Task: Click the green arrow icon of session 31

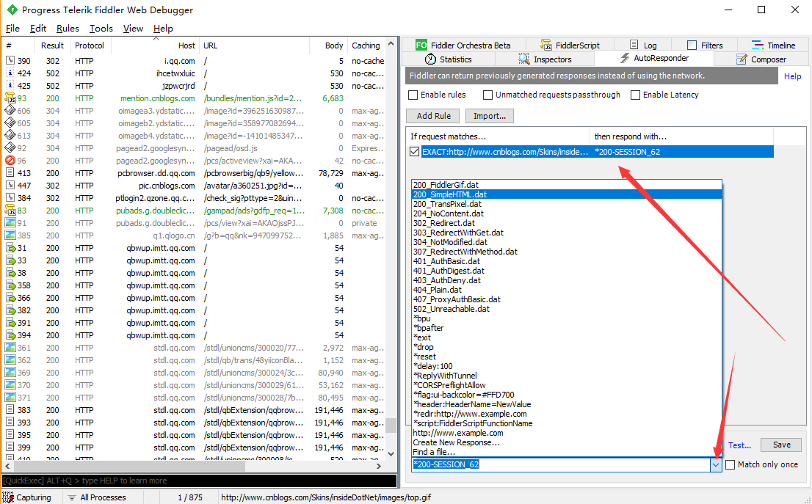Action: click(x=10, y=248)
